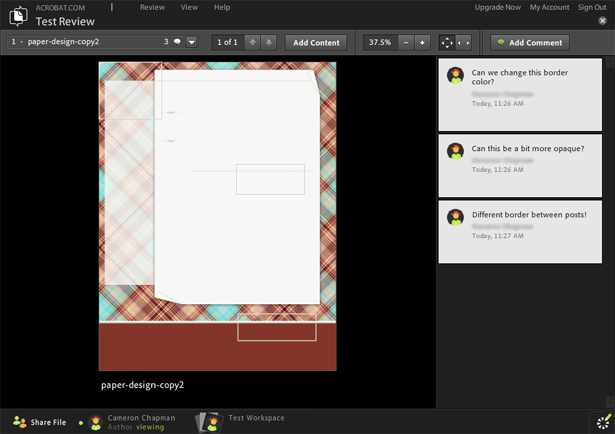Click the Test Review title
This screenshot has height=434, width=615.
point(65,22)
